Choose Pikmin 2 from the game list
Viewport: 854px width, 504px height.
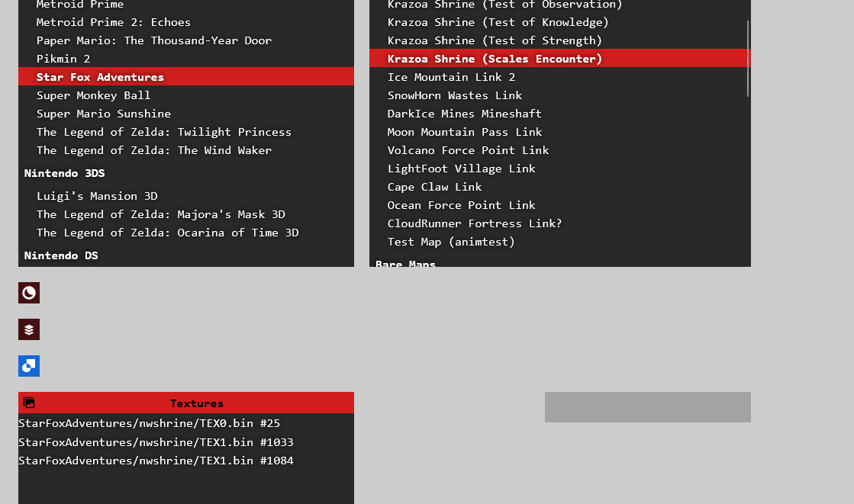coord(186,59)
